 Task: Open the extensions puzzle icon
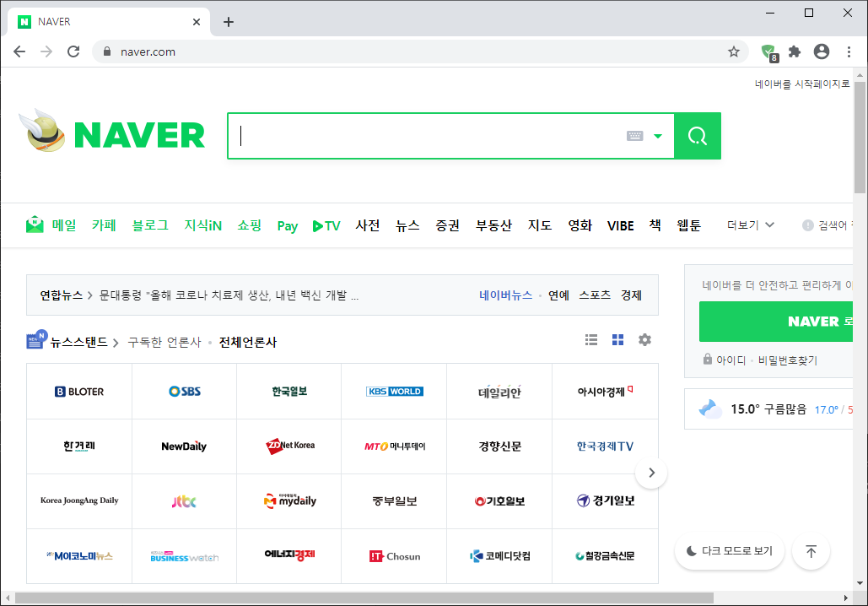[x=795, y=51]
